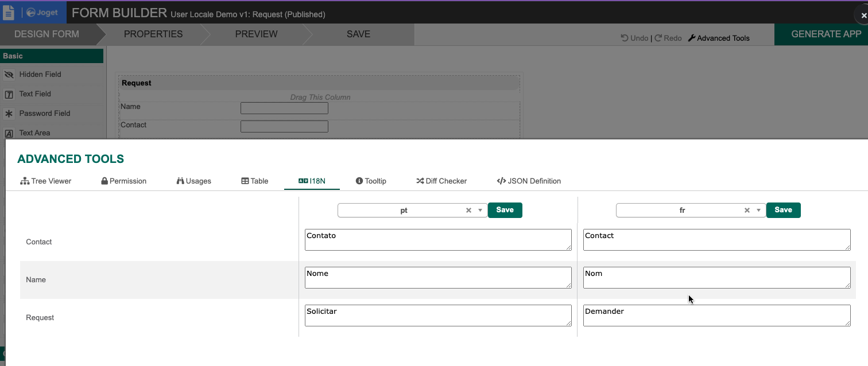
Task: Show the JSON Definition tab
Action: pyautogui.click(x=529, y=181)
